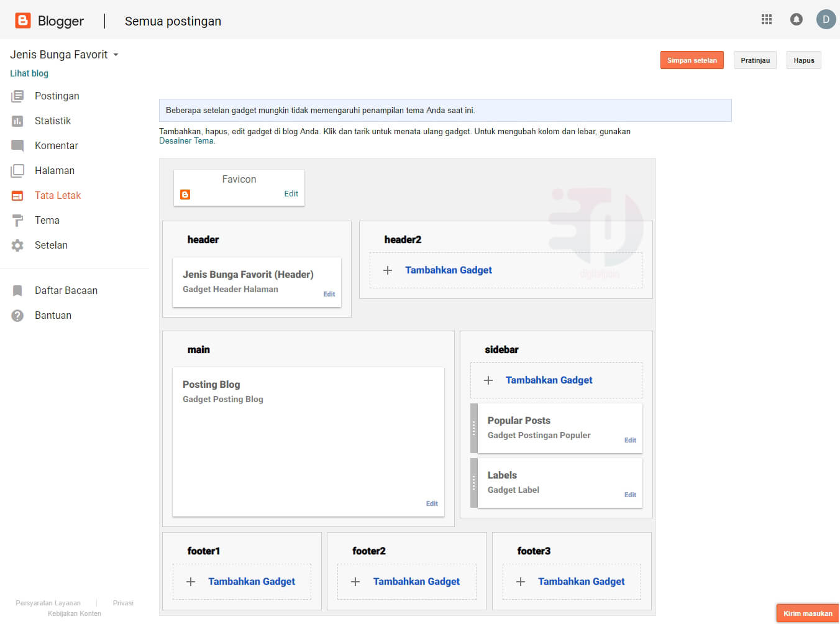The height and width of the screenshot is (624, 840).
Task: Click plus icon in sidebar section
Action: [x=488, y=380]
